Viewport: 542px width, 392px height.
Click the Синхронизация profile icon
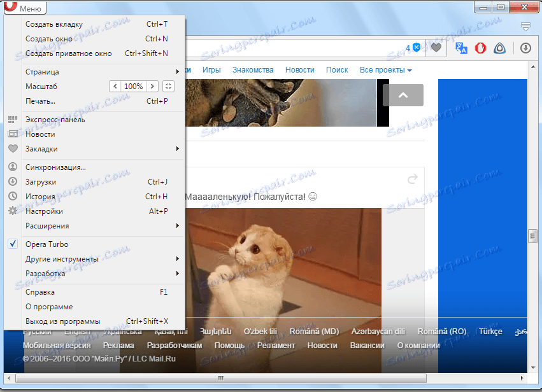point(13,167)
